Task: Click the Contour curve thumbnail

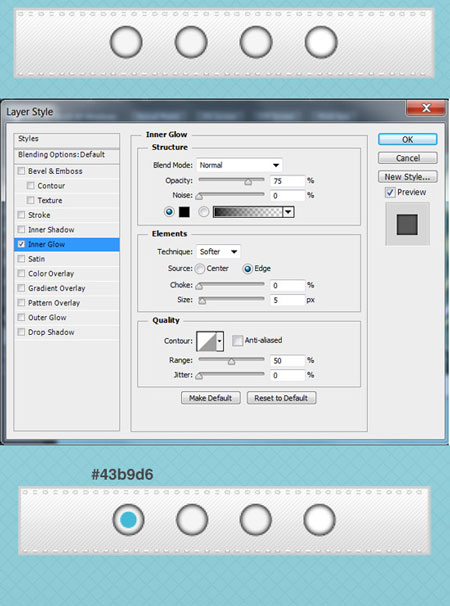Action: click(206, 341)
